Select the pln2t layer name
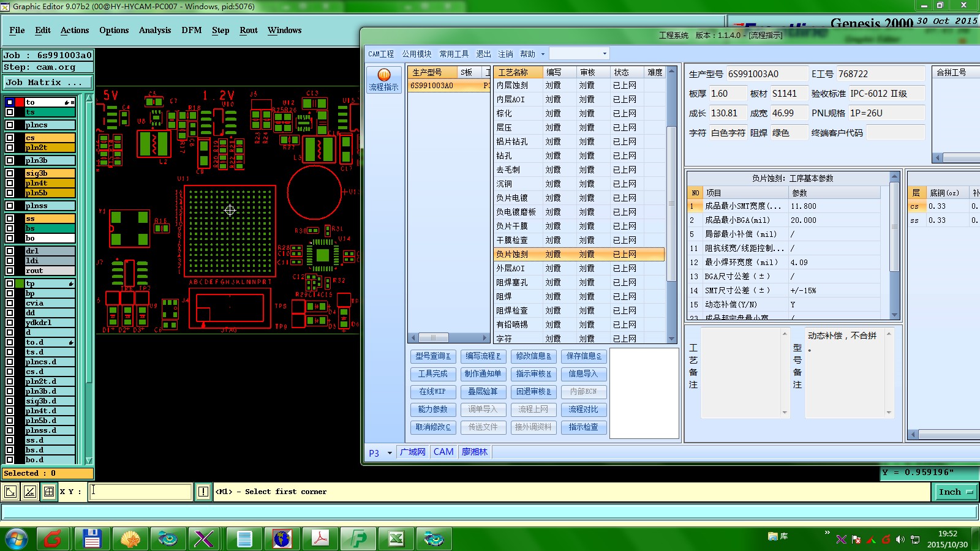Viewport: 980px width, 551px height. pos(50,148)
